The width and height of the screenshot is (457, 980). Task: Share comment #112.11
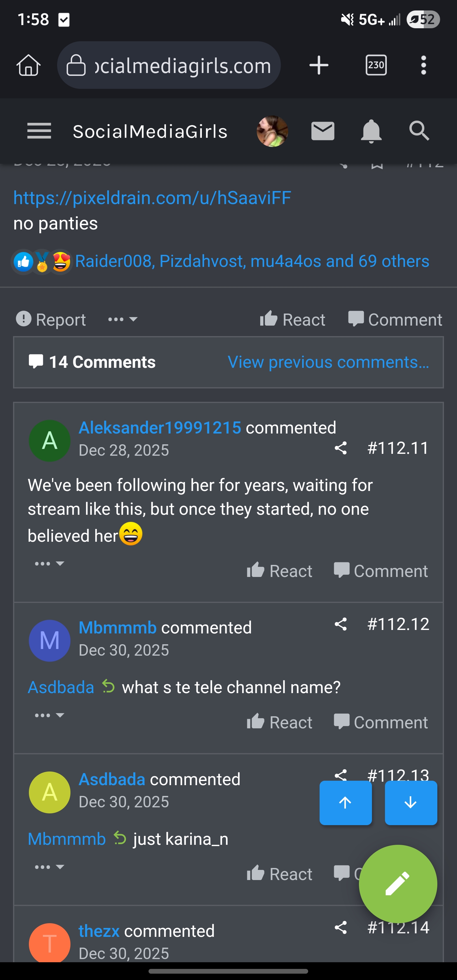coord(341,448)
